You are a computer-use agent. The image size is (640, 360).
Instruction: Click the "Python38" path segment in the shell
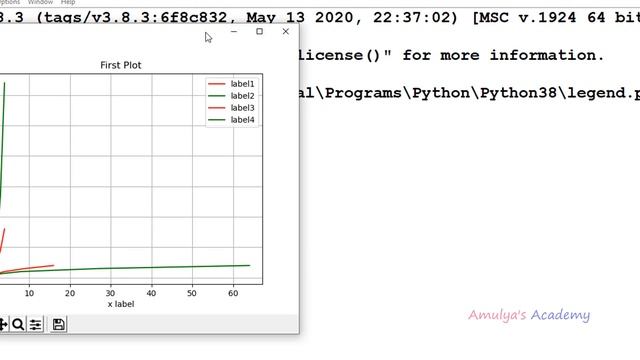518,93
